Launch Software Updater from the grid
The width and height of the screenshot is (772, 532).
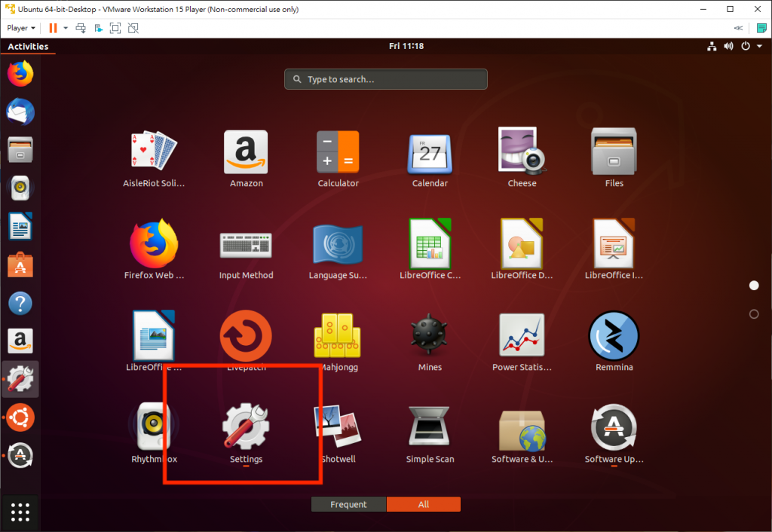pos(614,433)
